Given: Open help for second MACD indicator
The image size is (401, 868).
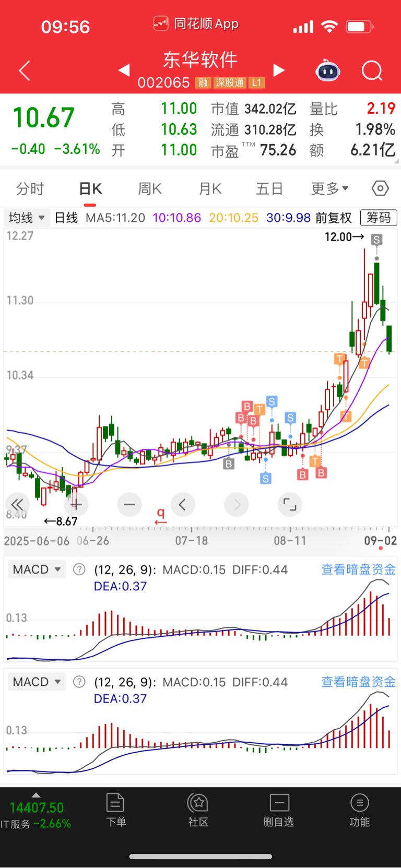Looking at the screenshot, I should coord(79,682).
